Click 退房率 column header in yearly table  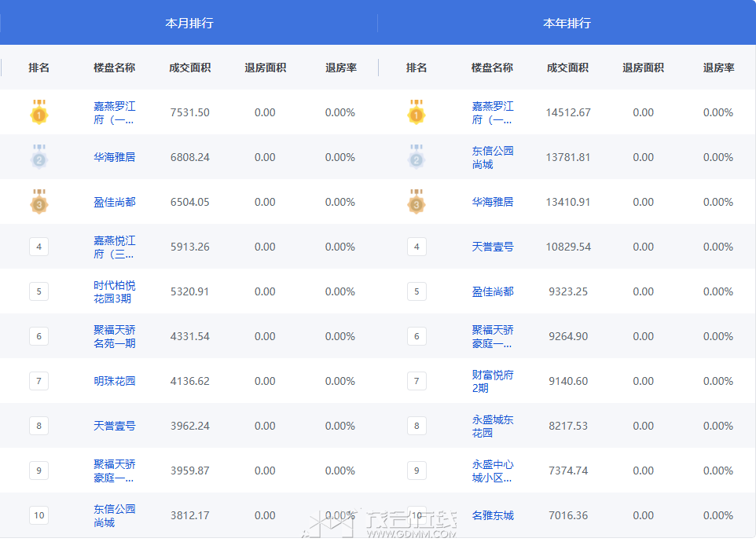(718, 68)
